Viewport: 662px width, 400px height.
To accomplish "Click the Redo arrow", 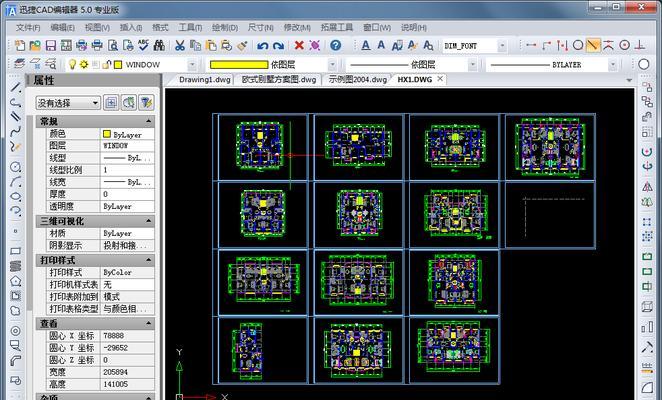I will click(x=278, y=45).
